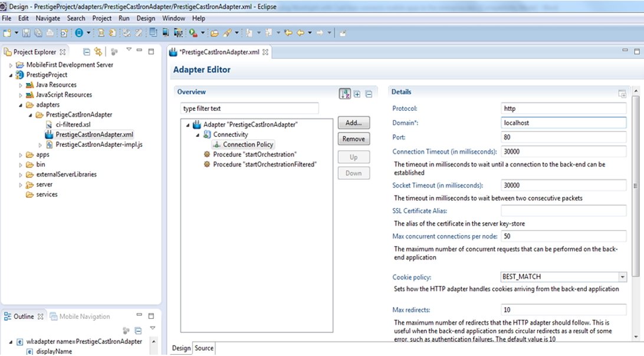
Task: Open the Cookie policy dropdown
Action: (x=622, y=277)
